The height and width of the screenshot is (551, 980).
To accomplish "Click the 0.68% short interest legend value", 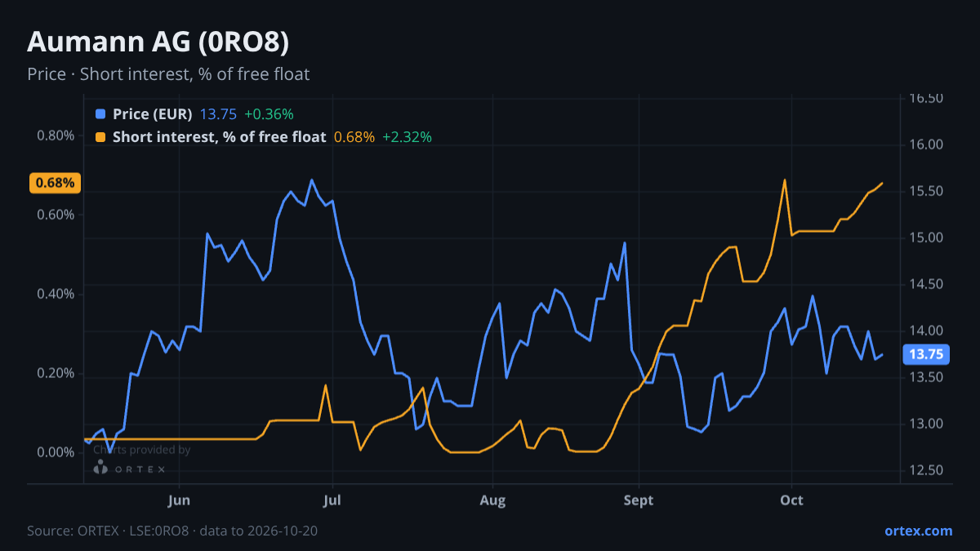I will point(354,137).
